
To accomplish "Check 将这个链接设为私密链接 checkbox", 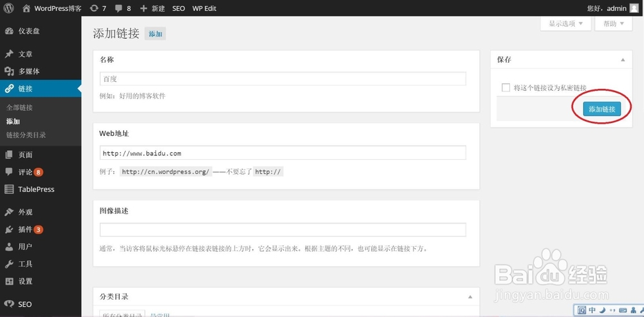I will pos(506,88).
